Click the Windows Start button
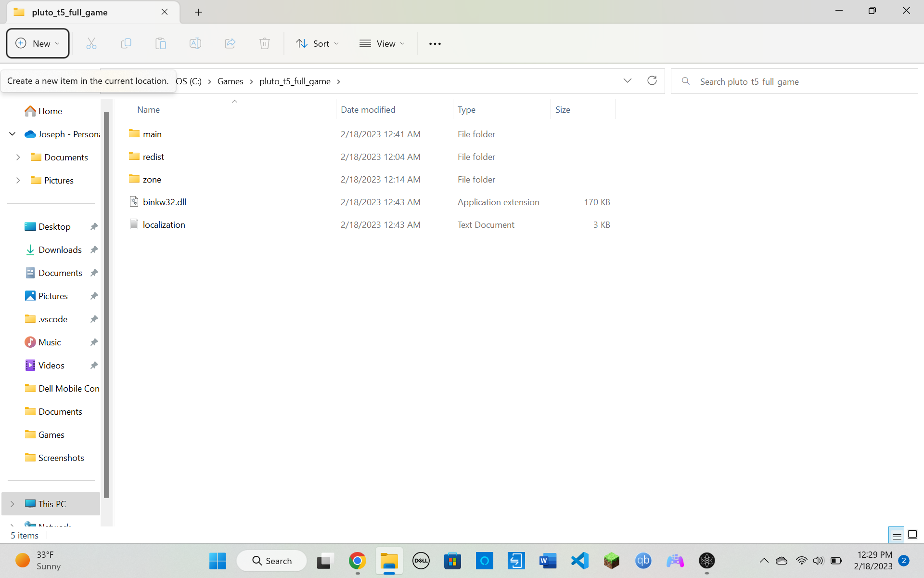This screenshot has height=578, width=924. tap(218, 561)
